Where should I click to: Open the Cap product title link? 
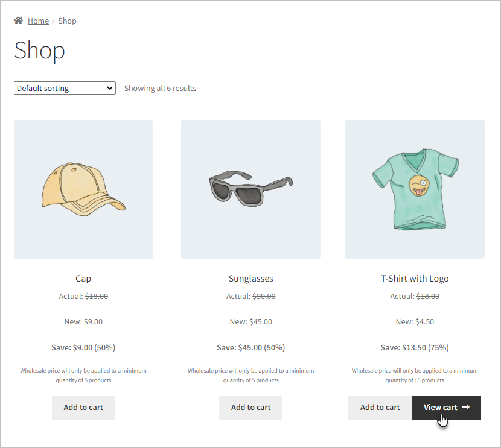(x=83, y=279)
